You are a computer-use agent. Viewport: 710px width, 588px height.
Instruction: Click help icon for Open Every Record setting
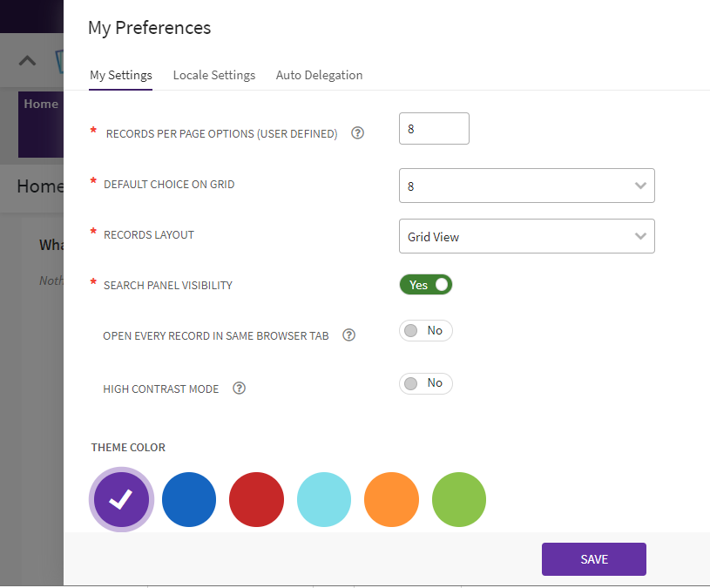[x=349, y=335]
